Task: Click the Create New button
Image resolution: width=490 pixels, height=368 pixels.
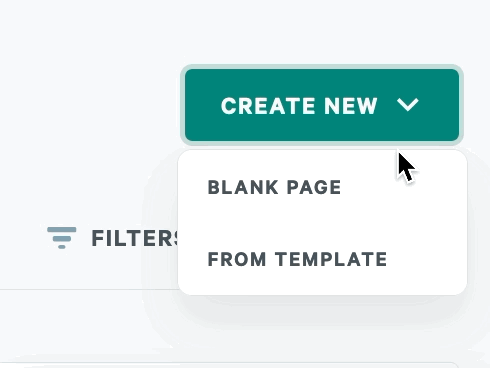Action: click(x=322, y=105)
